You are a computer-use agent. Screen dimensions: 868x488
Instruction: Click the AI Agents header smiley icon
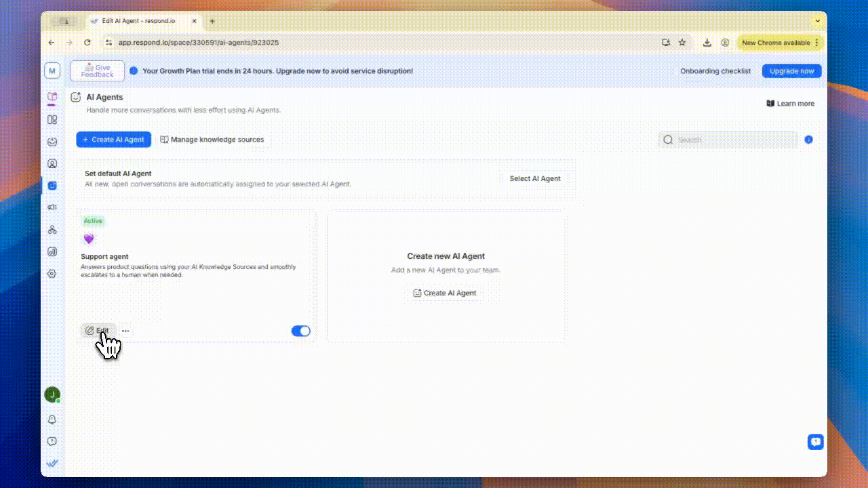[x=76, y=97]
